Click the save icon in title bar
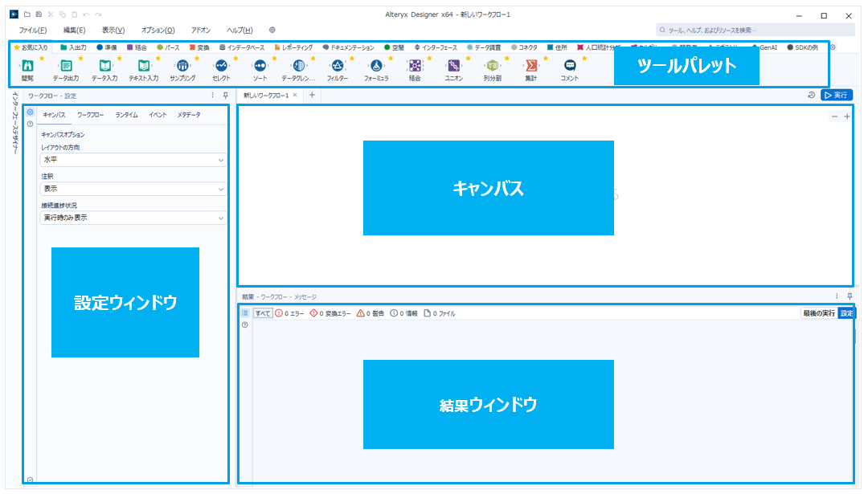The width and height of the screenshot is (868, 494). [39, 14]
